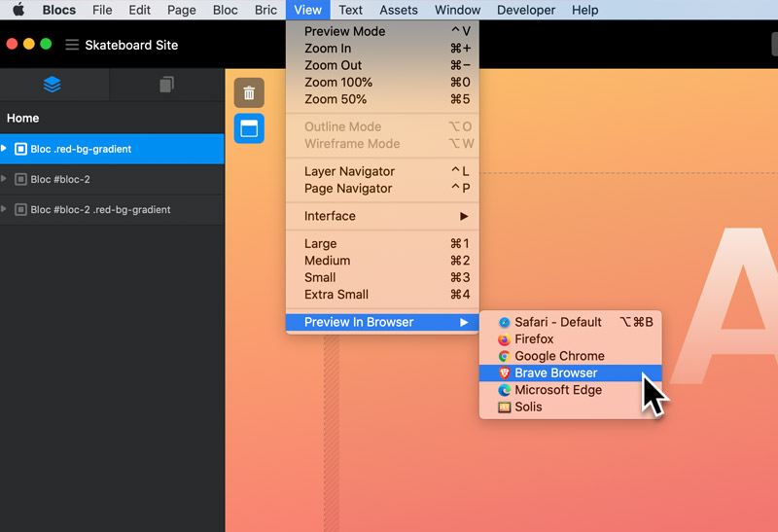The width and height of the screenshot is (778, 532).
Task: Open the File menu
Action: [102, 10]
